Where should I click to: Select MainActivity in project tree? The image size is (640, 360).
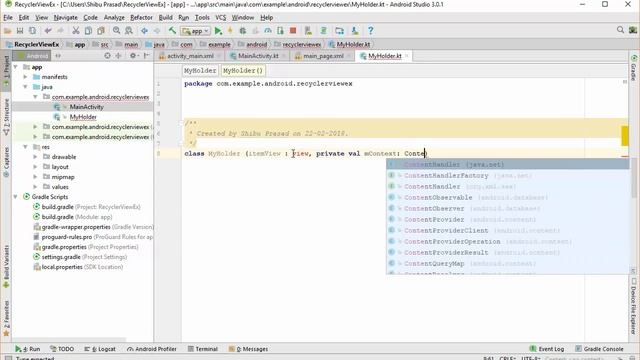[87, 107]
